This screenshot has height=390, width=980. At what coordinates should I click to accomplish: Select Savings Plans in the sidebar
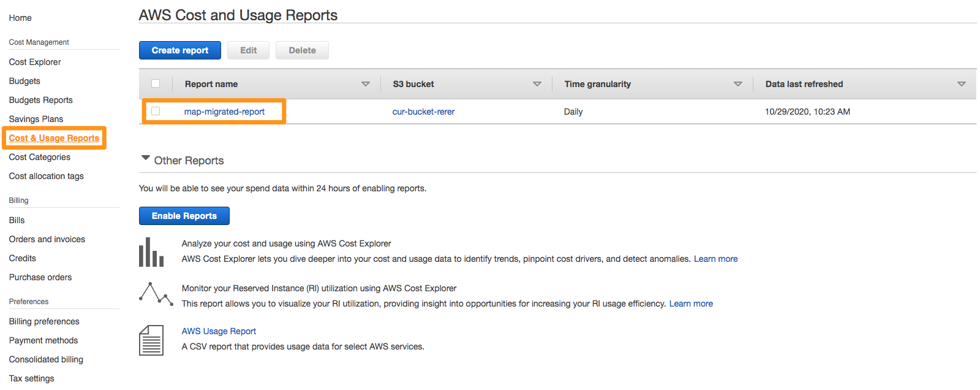point(36,119)
